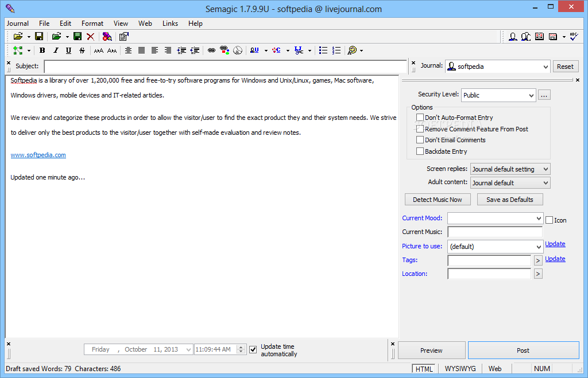
Task: Open the Journal selection dropdown
Action: pos(498,67)
